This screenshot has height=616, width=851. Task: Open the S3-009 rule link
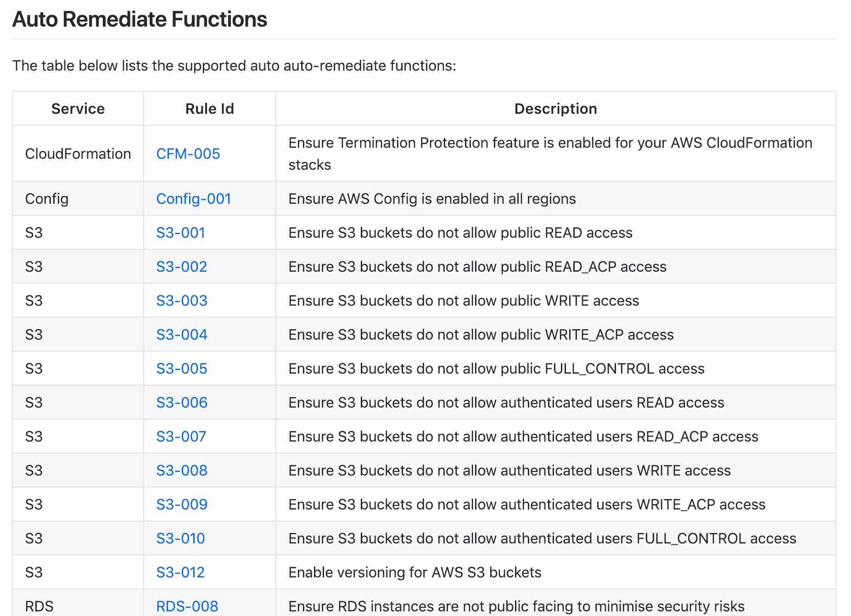coord(182,504)
